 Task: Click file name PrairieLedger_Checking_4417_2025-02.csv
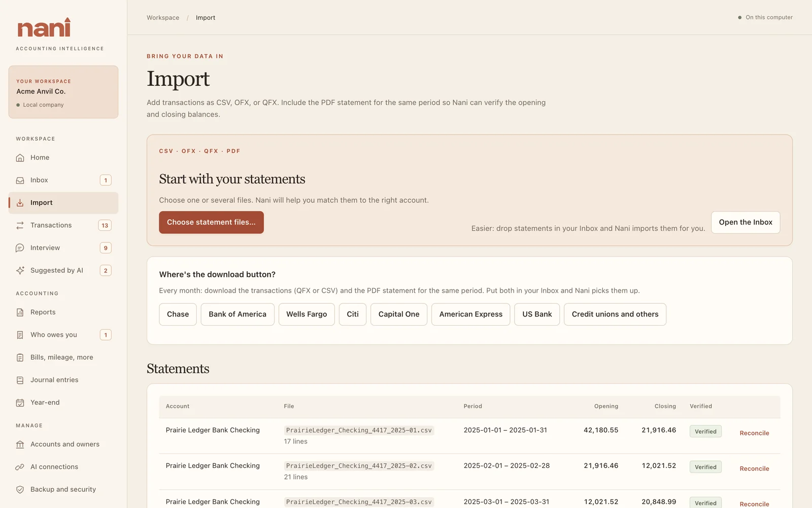(x=359, y=466)
